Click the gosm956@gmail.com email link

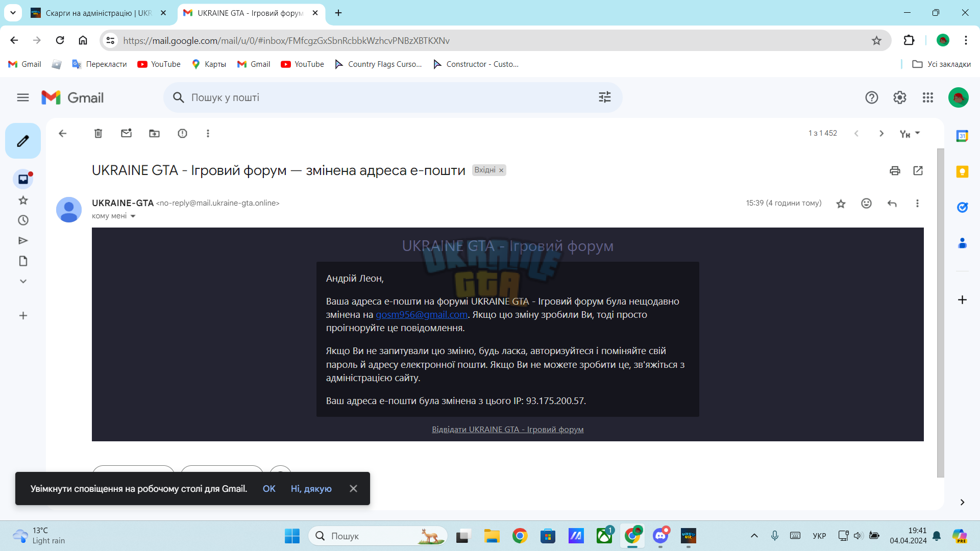pos(422,315)
